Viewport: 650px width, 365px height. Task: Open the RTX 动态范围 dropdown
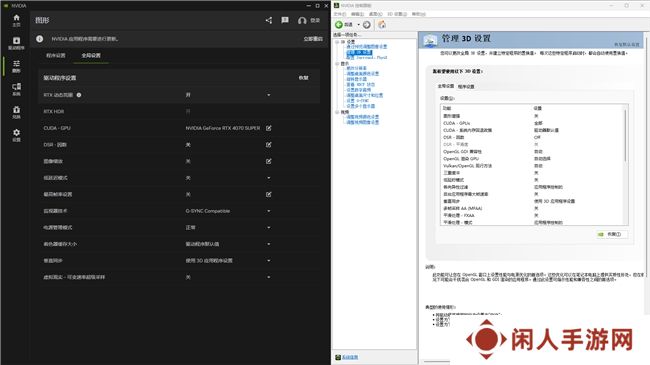point(269,95)
